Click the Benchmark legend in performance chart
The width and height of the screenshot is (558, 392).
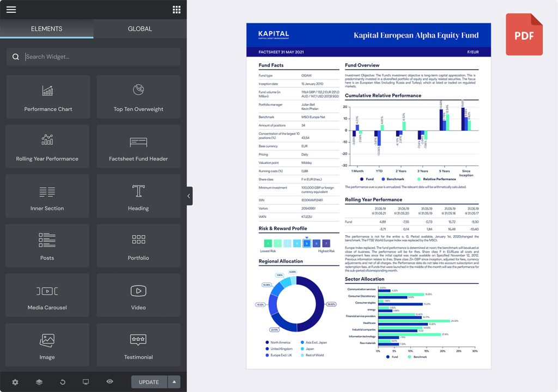coord(393,179)
